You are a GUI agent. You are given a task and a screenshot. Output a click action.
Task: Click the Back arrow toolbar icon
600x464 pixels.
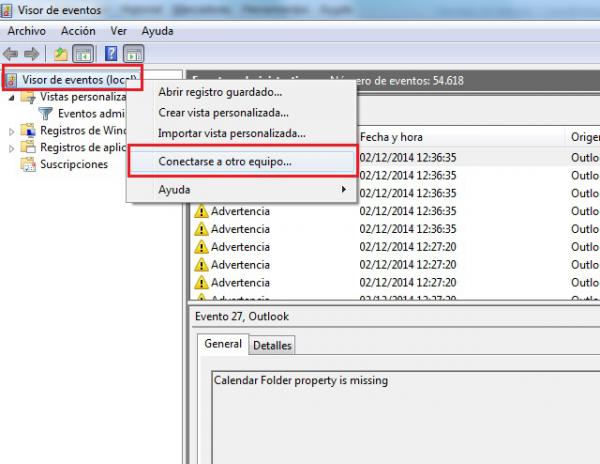[10, 54]
